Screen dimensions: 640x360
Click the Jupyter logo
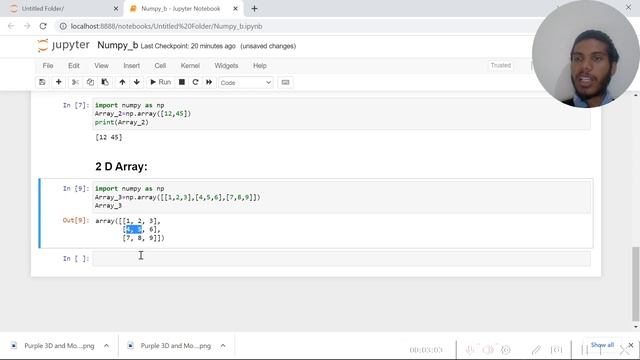[x=63, y=45]
